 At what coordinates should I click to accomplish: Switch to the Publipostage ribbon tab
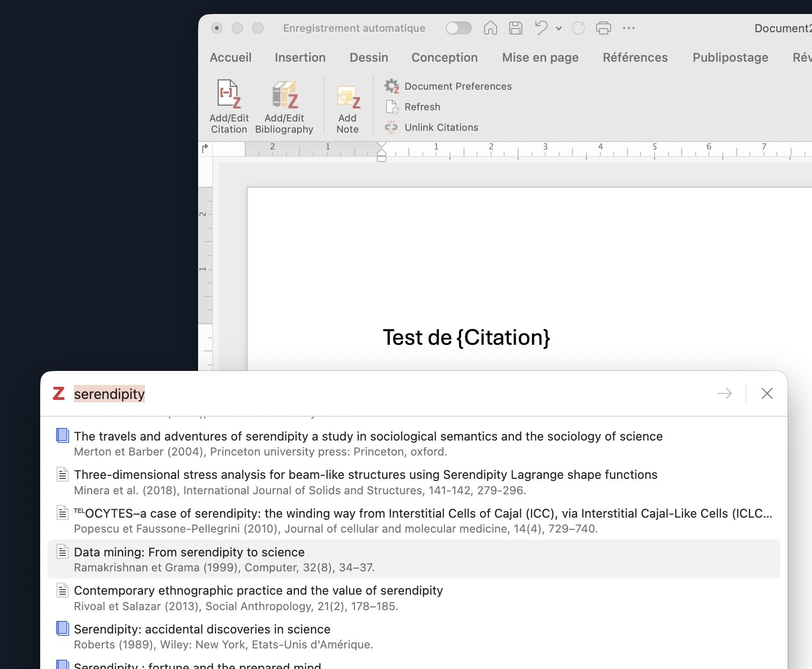730,57
